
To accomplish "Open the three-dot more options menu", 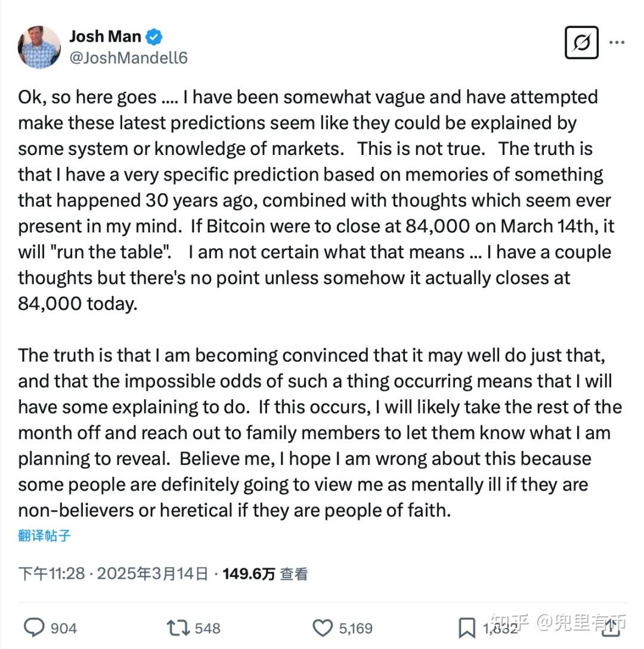I will (617, 42).
